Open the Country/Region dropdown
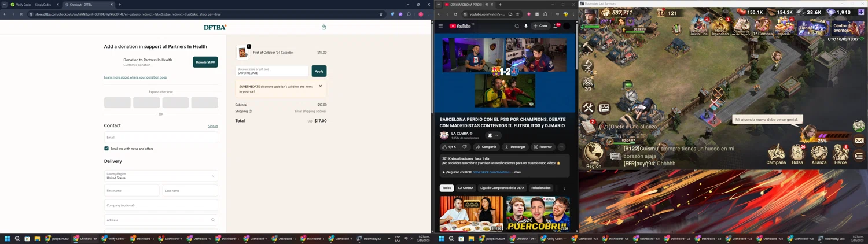Viewport: 868px width, 244px height. (161, 176)
